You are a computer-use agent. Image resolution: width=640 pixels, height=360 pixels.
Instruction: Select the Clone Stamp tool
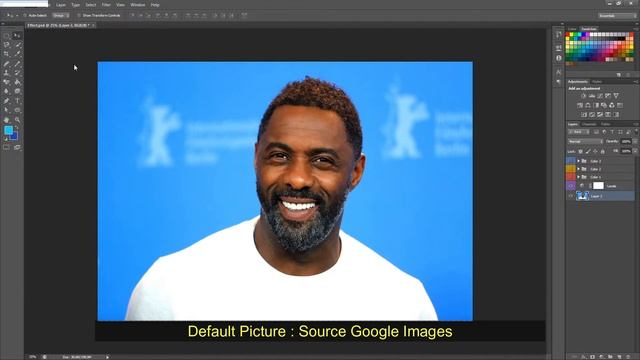point(6,73)
